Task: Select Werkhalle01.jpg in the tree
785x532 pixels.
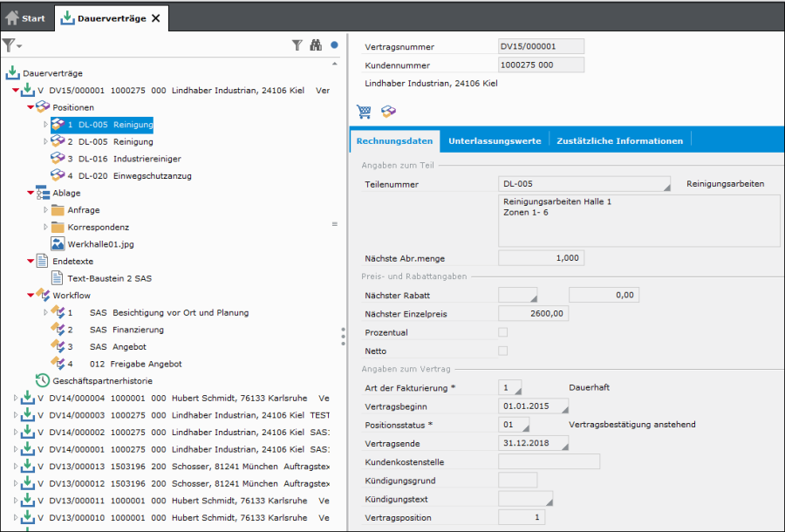Action: [100, 244]
